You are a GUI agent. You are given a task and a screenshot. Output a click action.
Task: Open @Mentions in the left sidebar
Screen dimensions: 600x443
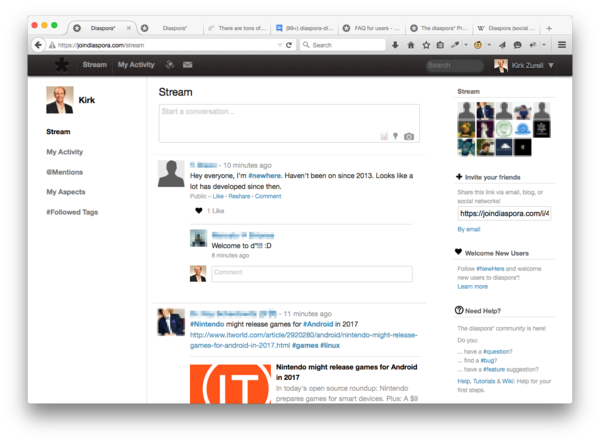64,172
